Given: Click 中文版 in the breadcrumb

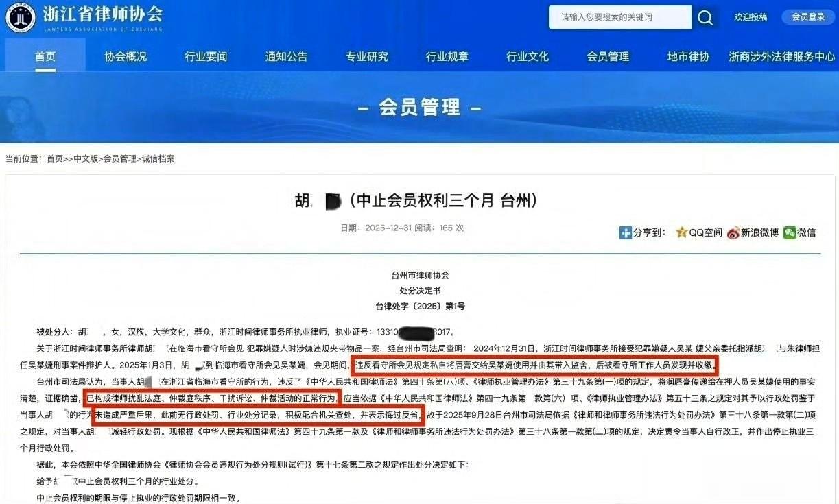Looking at the screenshot, I should [86, 158].
